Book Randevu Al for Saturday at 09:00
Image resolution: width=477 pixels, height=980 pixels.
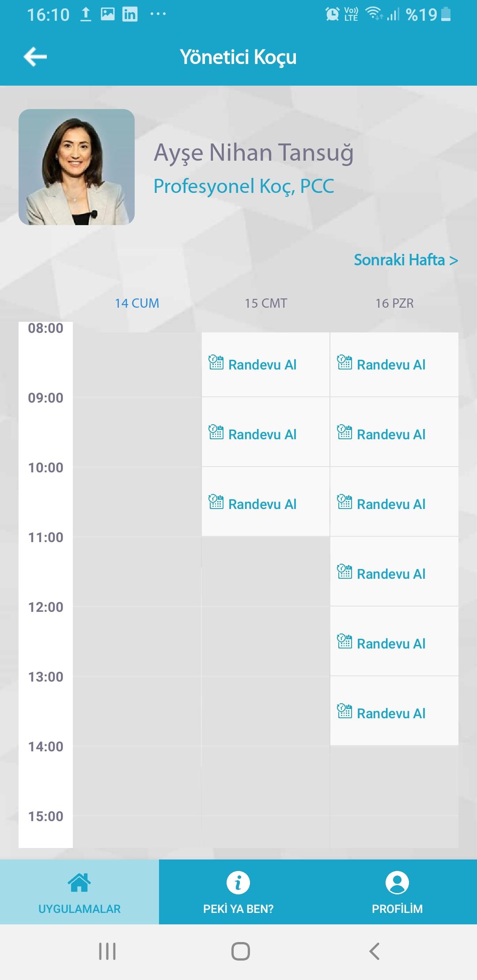262,434
